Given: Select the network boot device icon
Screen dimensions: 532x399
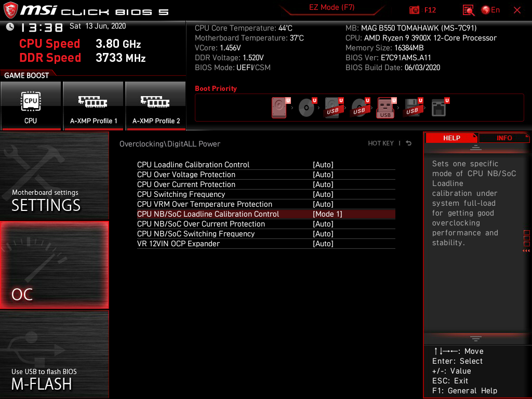Looking at the screenshot, I should 440,108.
